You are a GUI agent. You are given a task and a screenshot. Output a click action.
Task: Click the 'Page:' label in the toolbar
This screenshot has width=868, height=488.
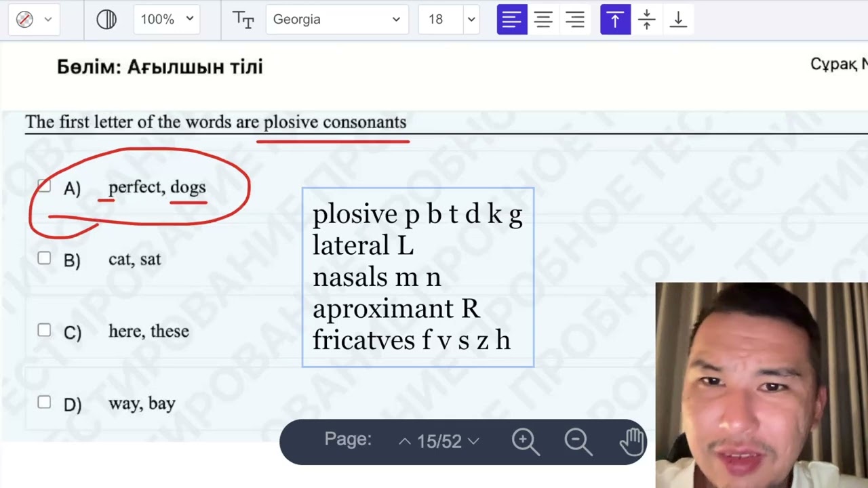point(348,439)
